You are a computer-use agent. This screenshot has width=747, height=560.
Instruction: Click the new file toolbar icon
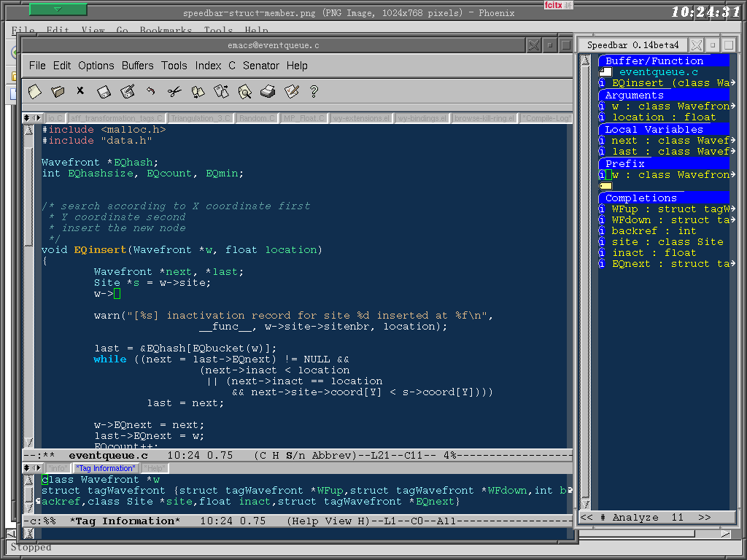(x=34, y=92)
